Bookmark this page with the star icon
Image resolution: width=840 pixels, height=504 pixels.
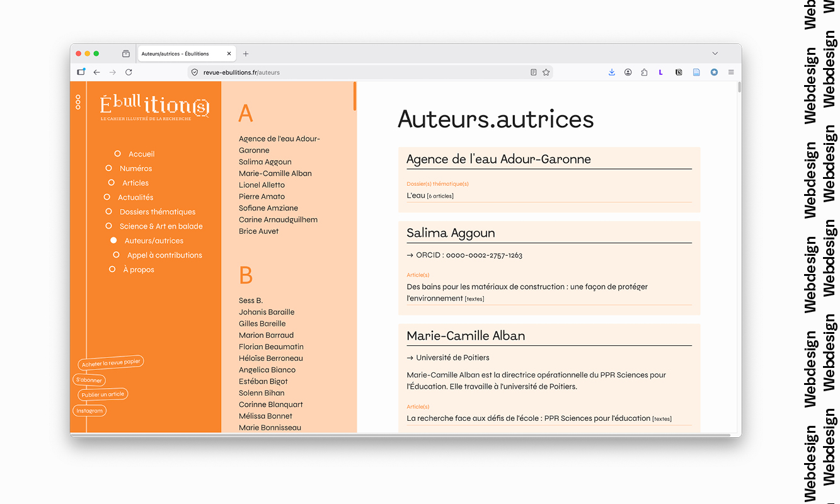click(x=546, y=72)
